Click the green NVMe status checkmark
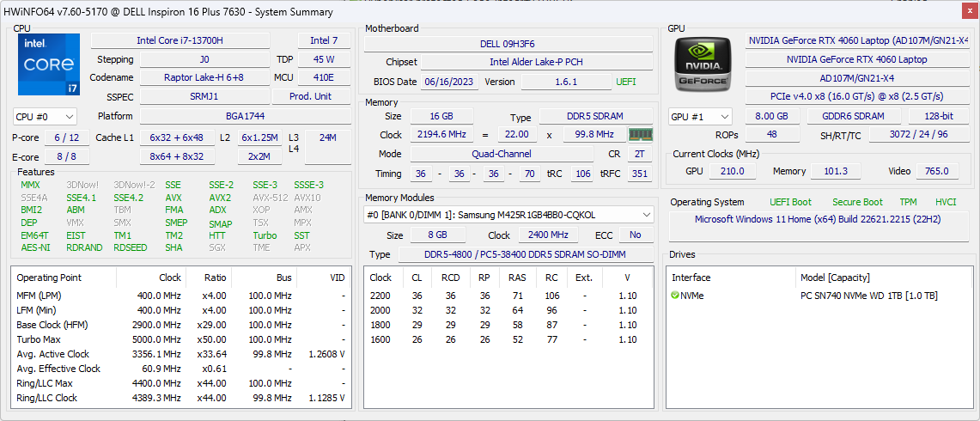 [x=675, y=296]
